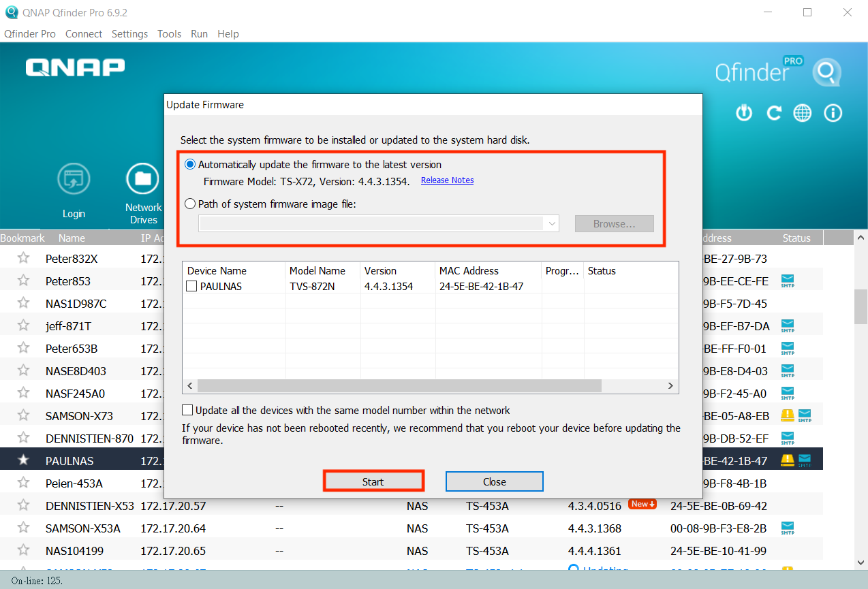The height and width of the screenshot is (589, 868).
Task: Open the Login tool
Action: point(74,191)
